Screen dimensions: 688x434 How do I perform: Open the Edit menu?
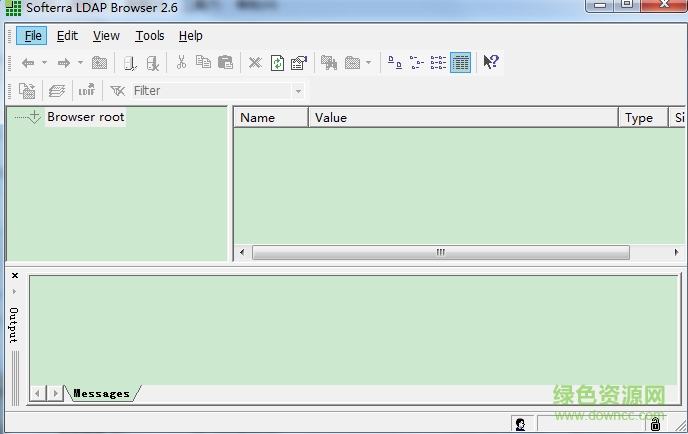(x=67, y=36)
